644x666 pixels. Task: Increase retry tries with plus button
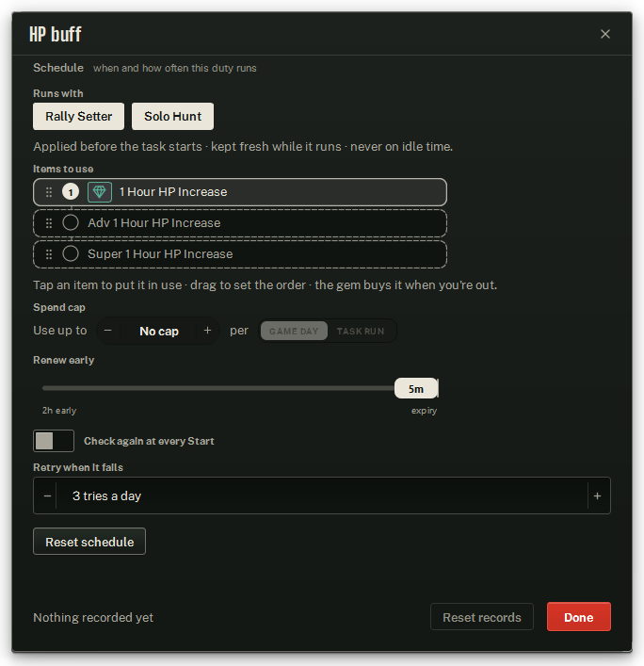[597, 495]
